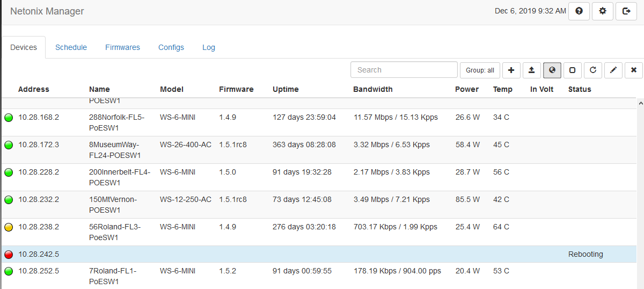Go to the Configs tab

click(171, 47)
